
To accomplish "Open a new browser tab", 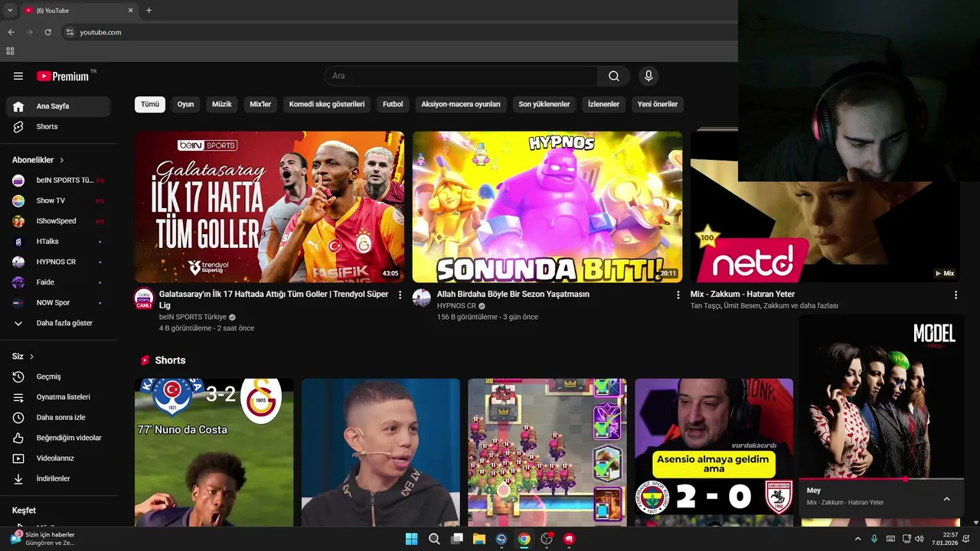I will [149, 11].
